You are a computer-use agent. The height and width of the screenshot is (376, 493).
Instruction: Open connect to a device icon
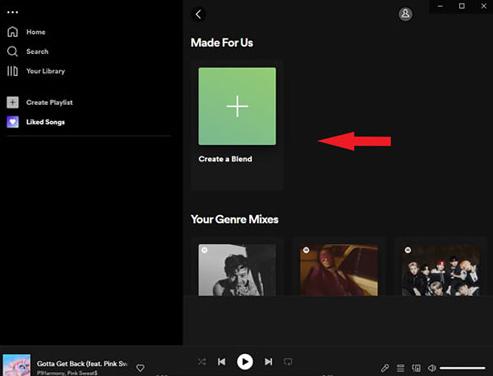pyautogui.click(x=416, y=368)
